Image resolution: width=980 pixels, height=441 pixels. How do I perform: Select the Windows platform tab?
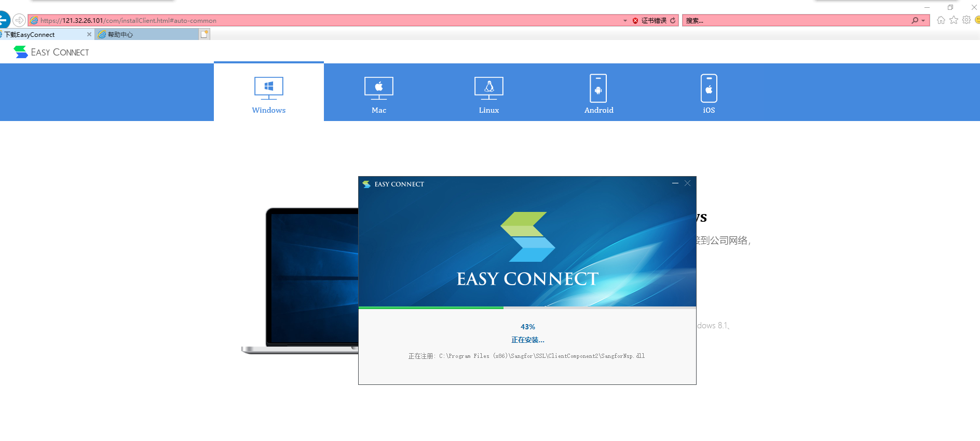point(269,92)
